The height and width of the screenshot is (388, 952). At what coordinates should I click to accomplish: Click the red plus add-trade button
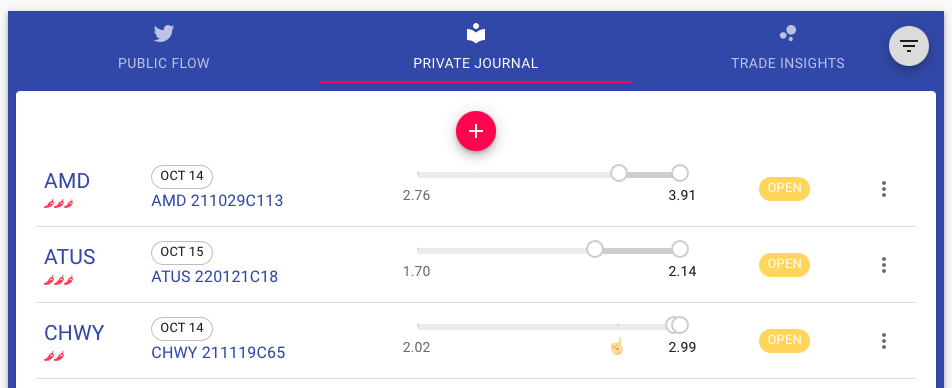click(x=476, y=131)
